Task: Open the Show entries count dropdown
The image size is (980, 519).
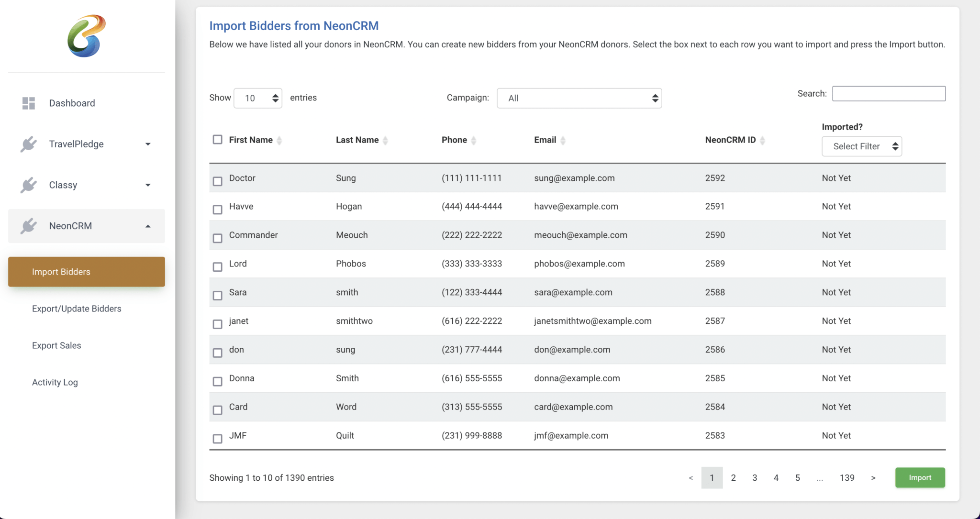Action: coord(258,98)
